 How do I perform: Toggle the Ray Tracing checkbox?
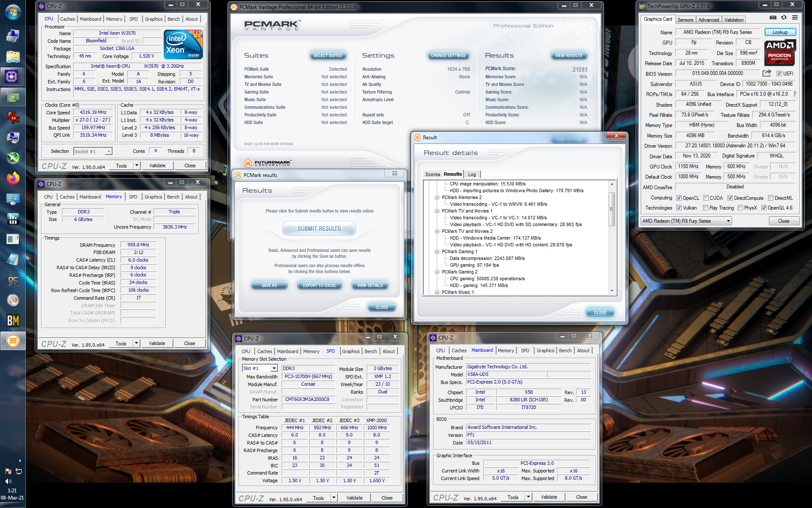(705, 208)
